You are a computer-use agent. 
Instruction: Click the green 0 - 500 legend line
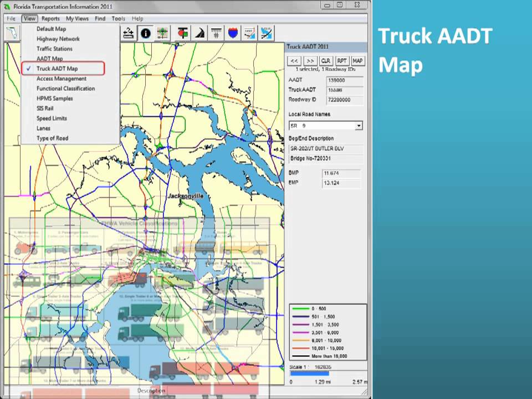pyautogui.click(x=300, y=309)
